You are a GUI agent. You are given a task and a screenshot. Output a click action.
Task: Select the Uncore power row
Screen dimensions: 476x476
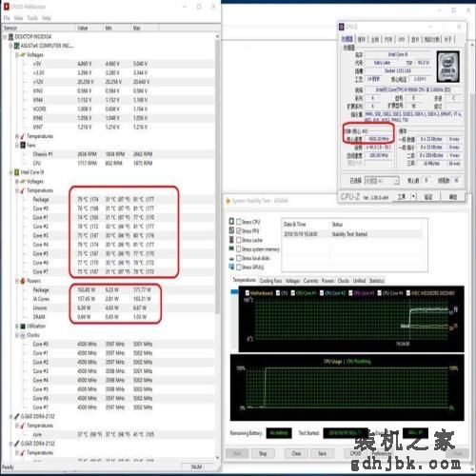pyautogui.click(x=108, y=307)
